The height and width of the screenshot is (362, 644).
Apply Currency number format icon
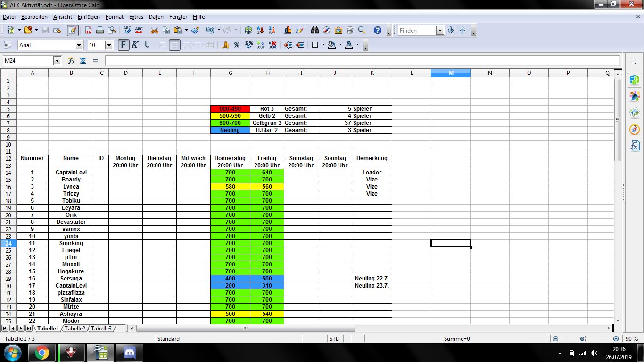(225, 45)
